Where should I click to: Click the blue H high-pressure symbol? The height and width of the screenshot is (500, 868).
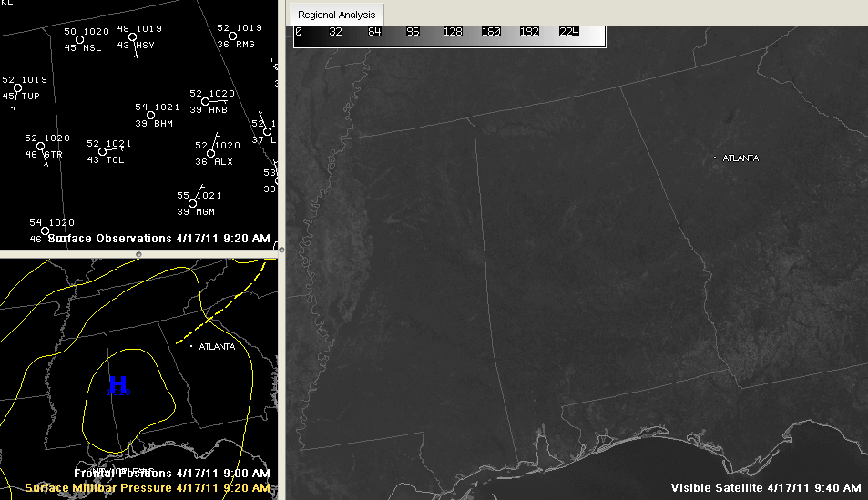118,384
